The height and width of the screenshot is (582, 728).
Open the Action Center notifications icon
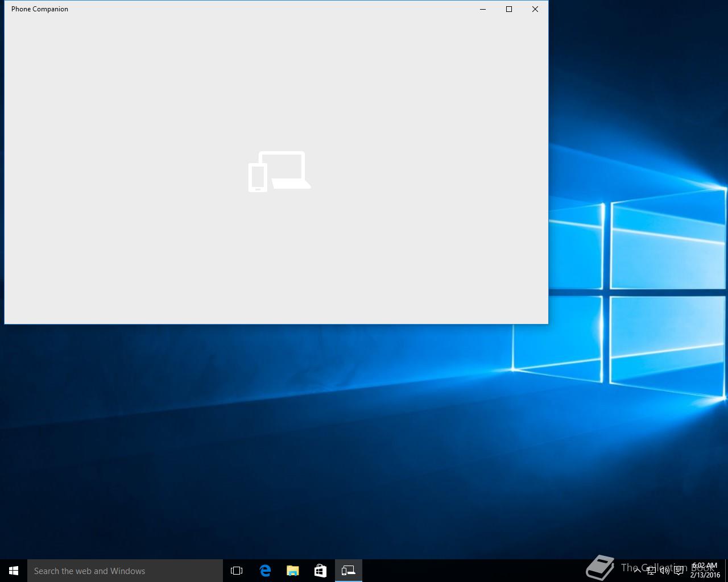tap(679, 571)
